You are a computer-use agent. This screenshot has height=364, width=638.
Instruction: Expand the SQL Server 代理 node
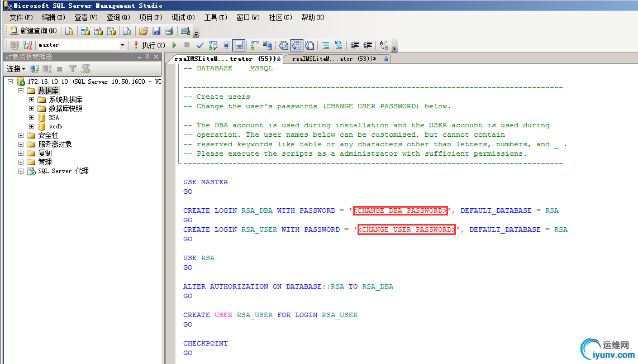[x=21, y=171]
